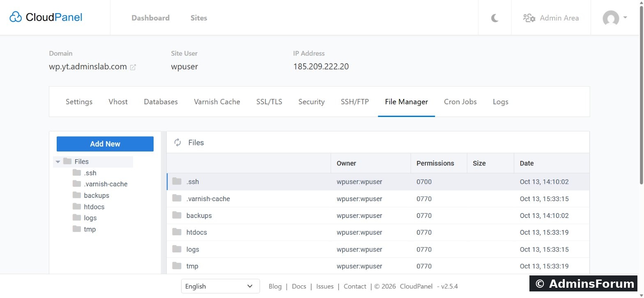Click the CloudPanel cloud logo icon
644x298 pixels.
point(16,17)
